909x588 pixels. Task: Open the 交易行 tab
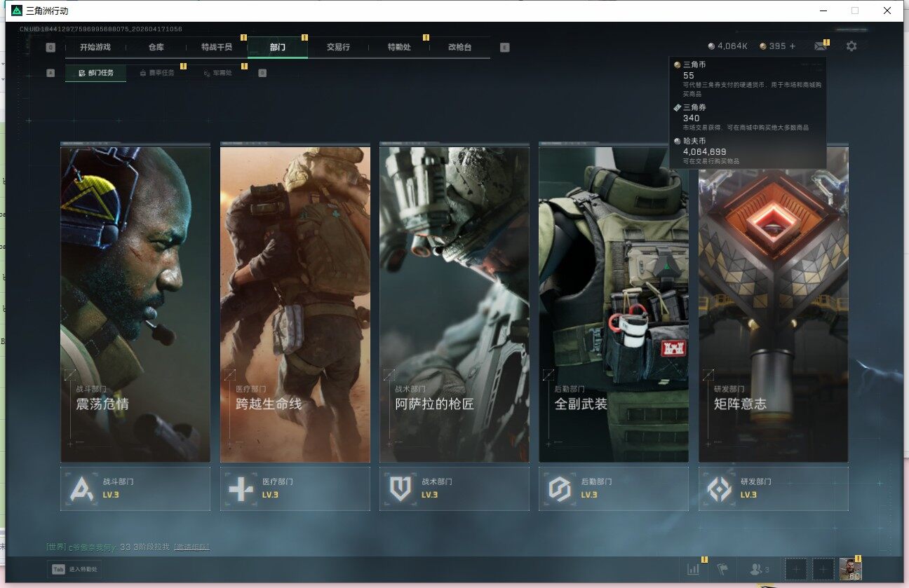click(x=338, y=48)
